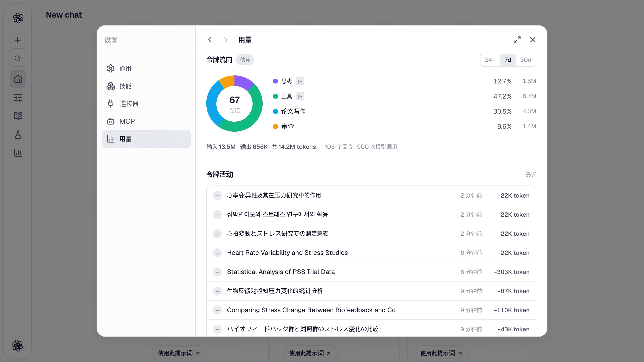This screenshot has width=644, height=362.
Task: Open the flask experiments icon in sidebar
Action: [18, 134]
